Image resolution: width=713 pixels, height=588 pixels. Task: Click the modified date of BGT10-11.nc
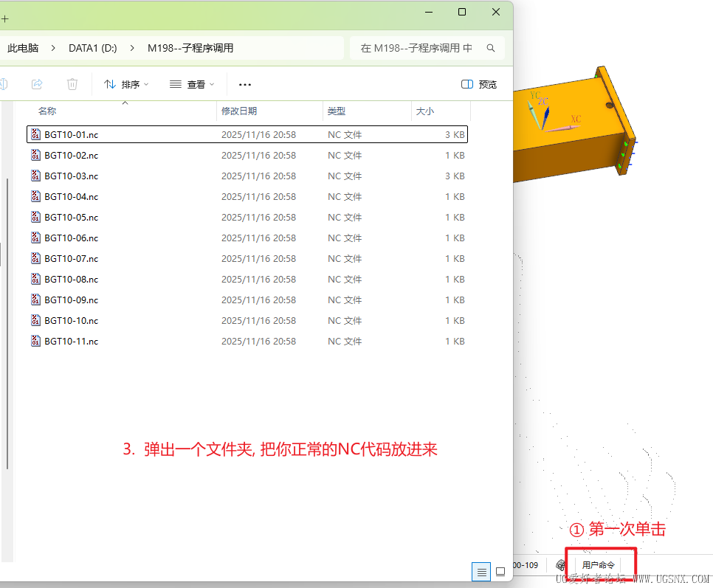click(258, 342)
